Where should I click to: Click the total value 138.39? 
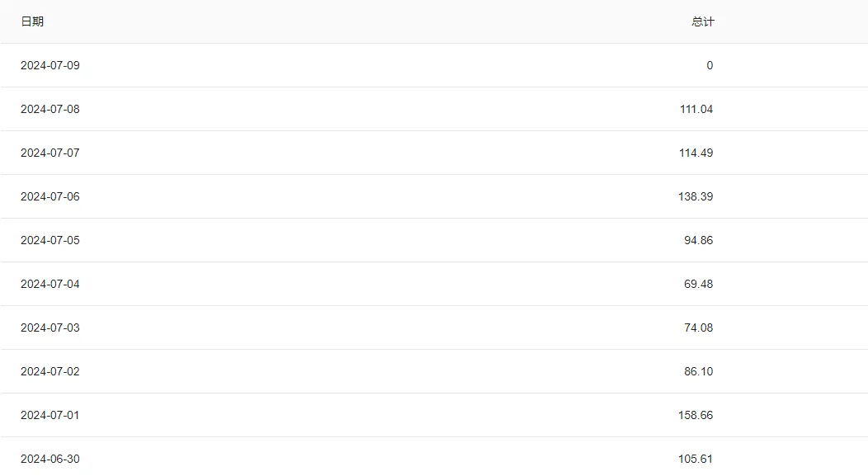tap(696, 196)
